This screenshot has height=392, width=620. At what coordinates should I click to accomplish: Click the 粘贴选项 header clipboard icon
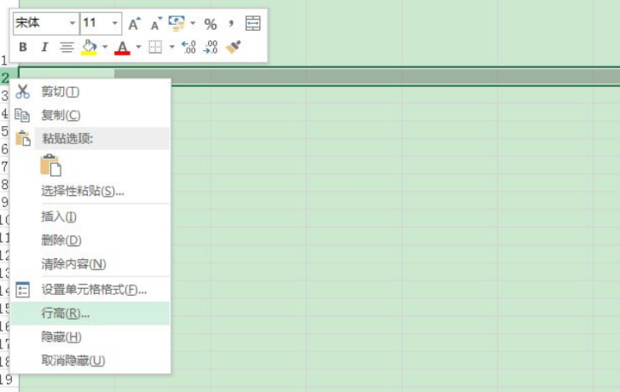pos(23,138)
